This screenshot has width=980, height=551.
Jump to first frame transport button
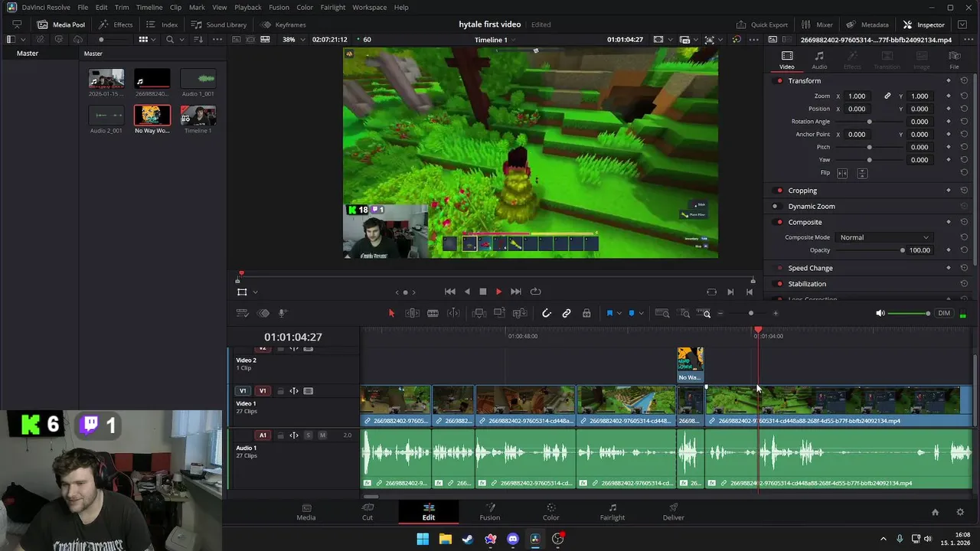450,292
